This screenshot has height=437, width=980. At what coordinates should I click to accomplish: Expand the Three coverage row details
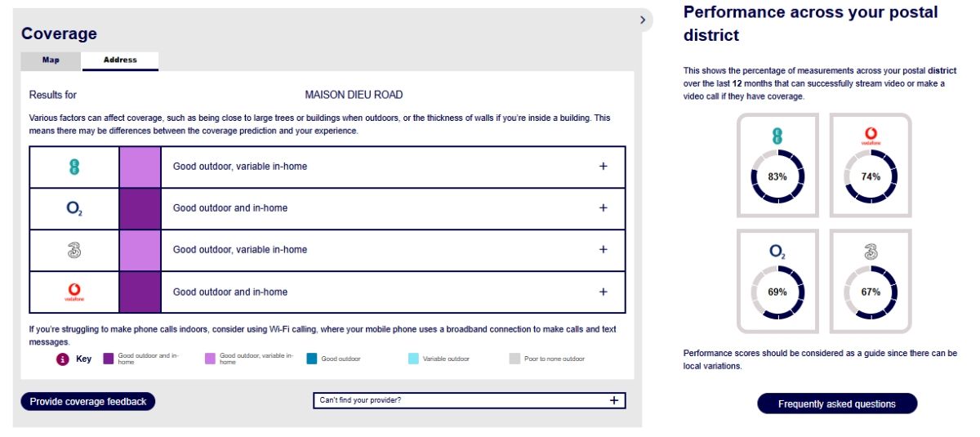(604, 250)
